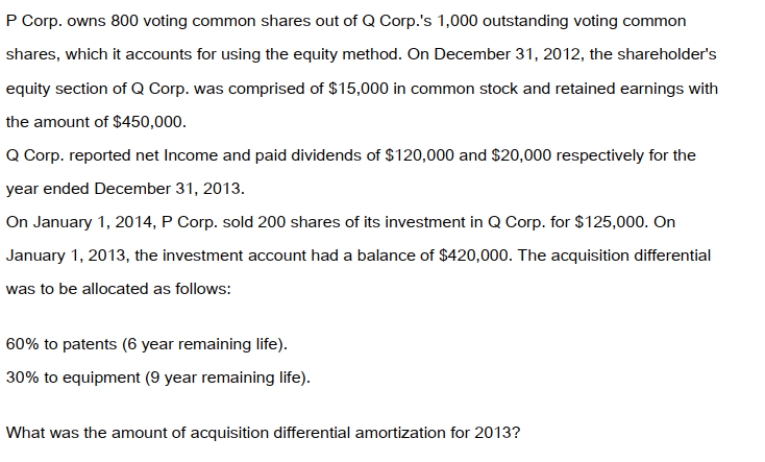The width and height of the screenshot is (765, 462).
Task: Click "was to be allocated as follows" line
Action: point(118,289)
